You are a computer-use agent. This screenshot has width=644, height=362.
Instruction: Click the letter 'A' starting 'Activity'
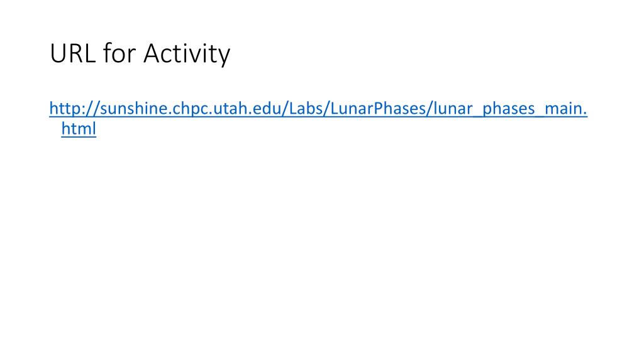click(x=151, y=53)
